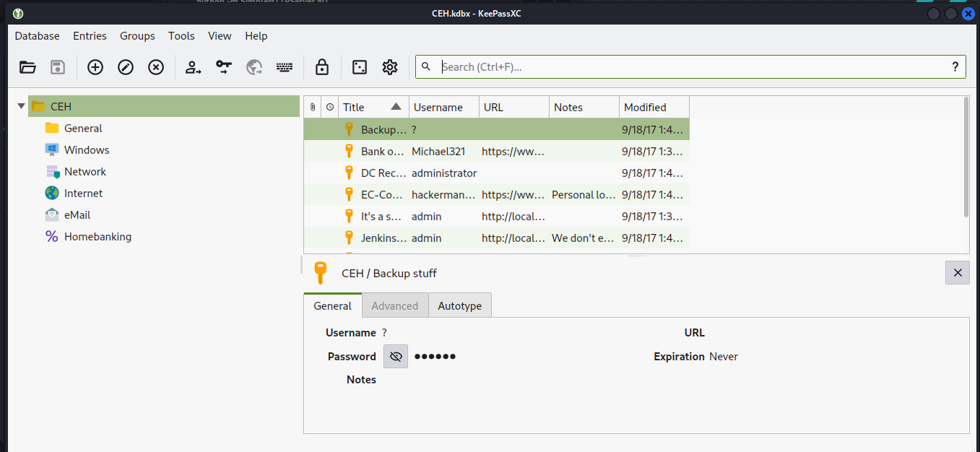Reveal the password with the eye toggle
The width and height of the screenshot is (980, 452).
tap(396, 356)
